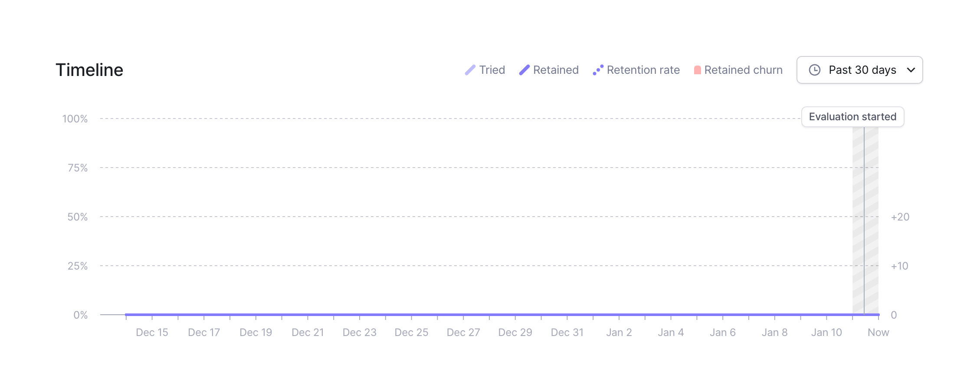
Task: Open the Past 30 days dropdown
Action: (x=862, y=70)
